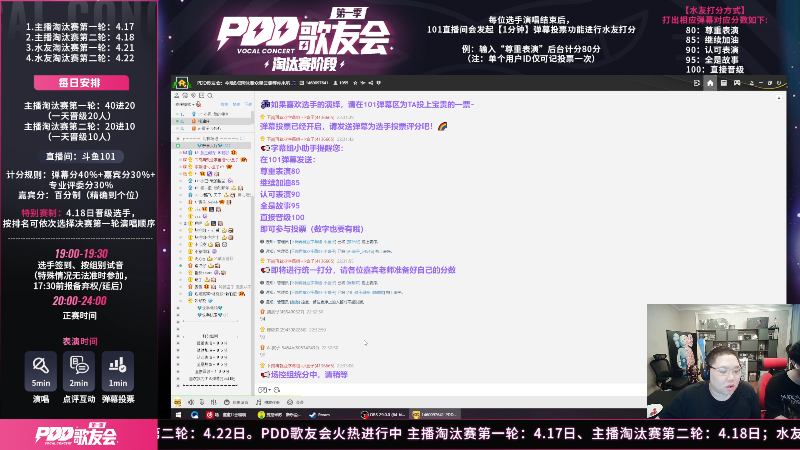Favorite the channel with the star icon
800x450 pixels.
pos(355,83)
